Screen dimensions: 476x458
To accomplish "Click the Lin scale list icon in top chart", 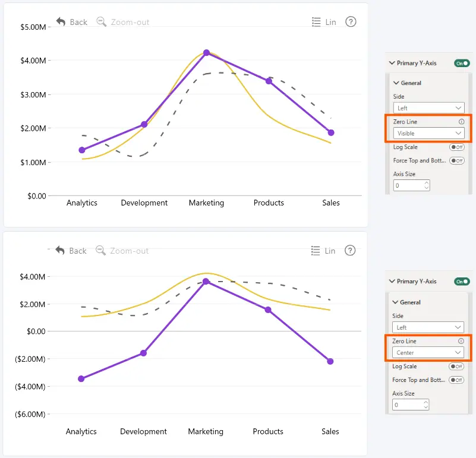I will point(316,22).
